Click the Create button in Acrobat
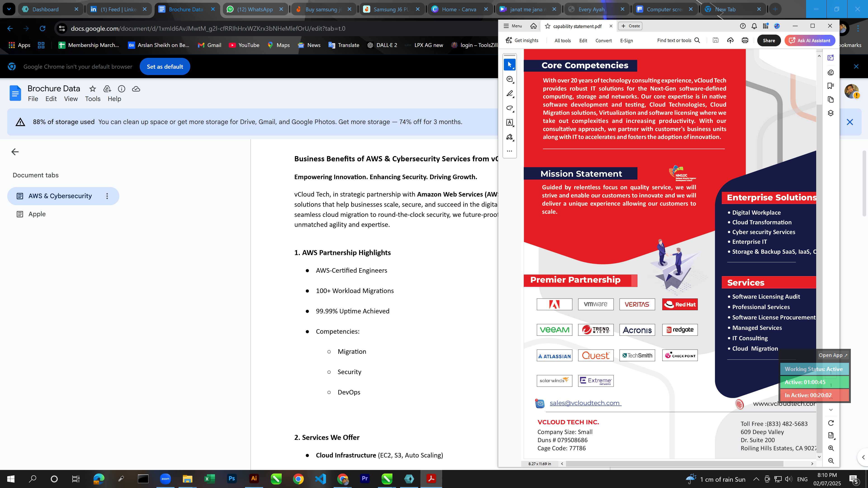868x488 pixels. coord(630,26)
